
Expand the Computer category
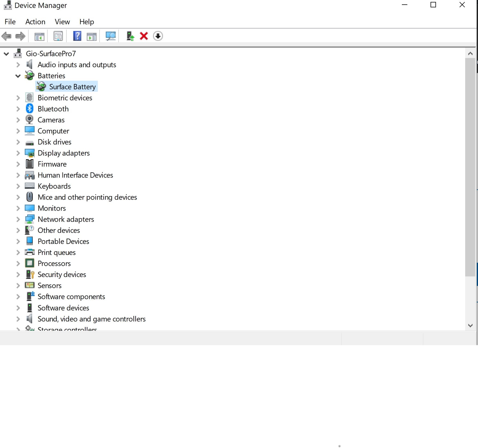pos(18,131)
